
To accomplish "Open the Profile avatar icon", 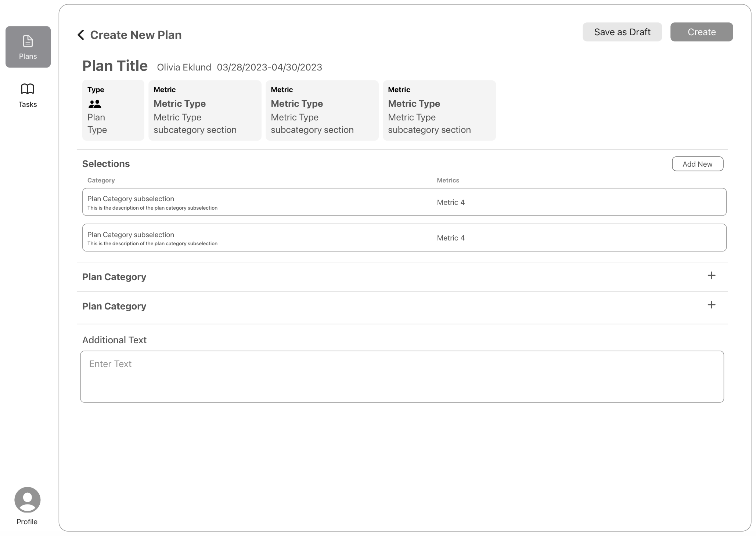I will 28,499.
